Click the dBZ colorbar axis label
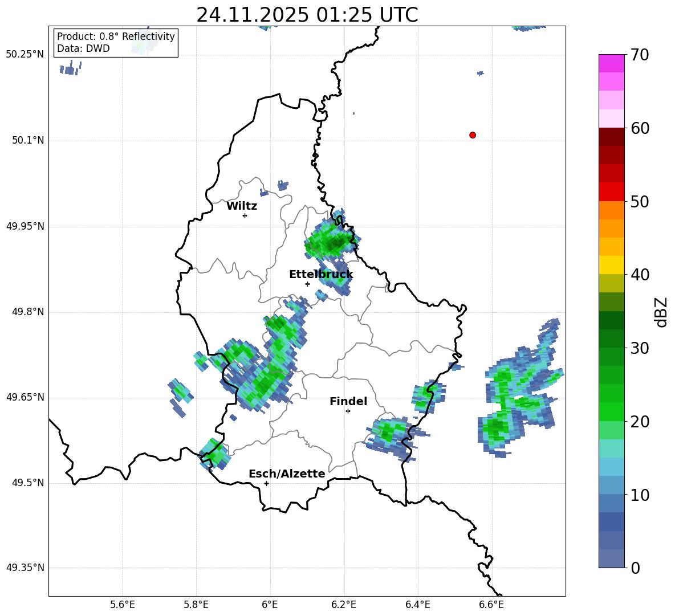This screenshot has width=675, height=616. (661, 312)
